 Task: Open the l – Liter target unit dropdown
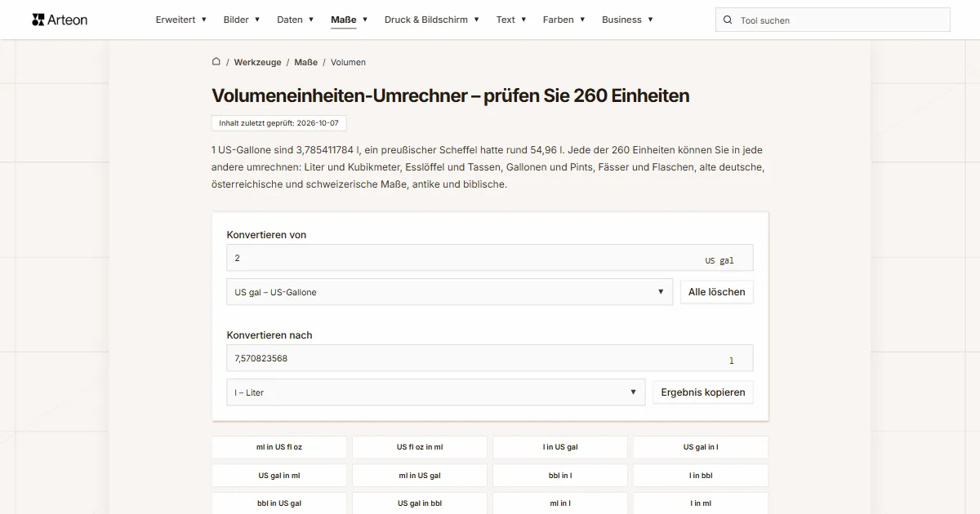[x=436, y=392]
